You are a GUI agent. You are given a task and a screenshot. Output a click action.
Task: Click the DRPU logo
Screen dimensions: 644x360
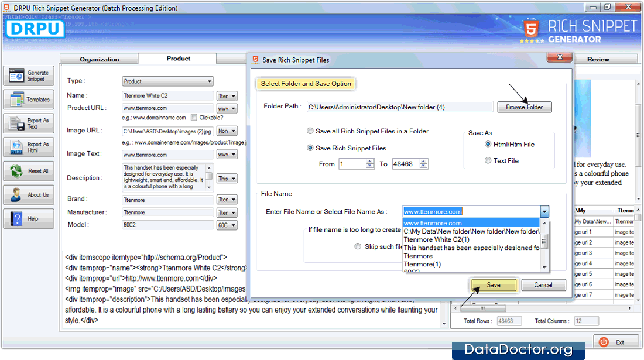tap(35, 29)
